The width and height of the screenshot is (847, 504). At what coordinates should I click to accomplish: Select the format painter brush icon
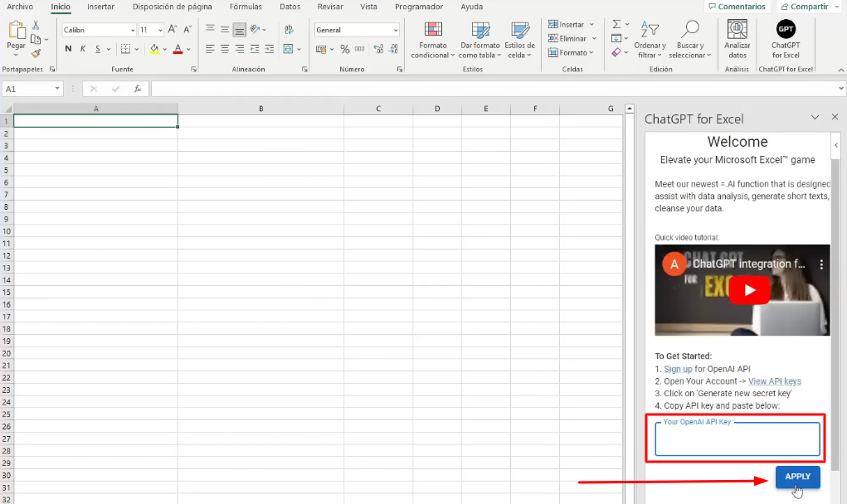pos(36,53)
